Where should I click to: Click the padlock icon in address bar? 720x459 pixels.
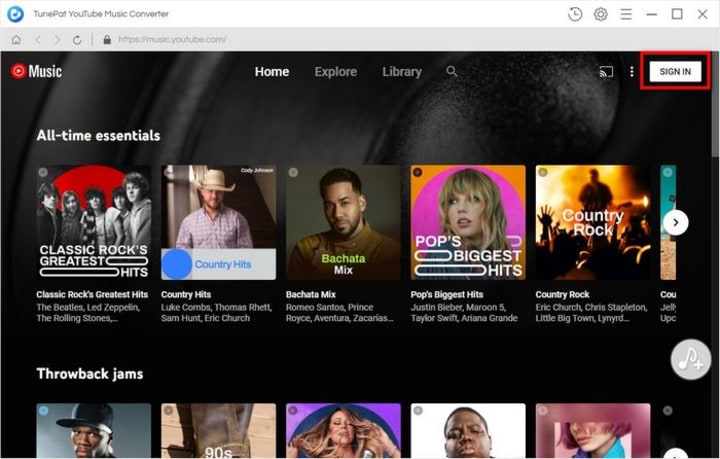click(x=107, y=39)
